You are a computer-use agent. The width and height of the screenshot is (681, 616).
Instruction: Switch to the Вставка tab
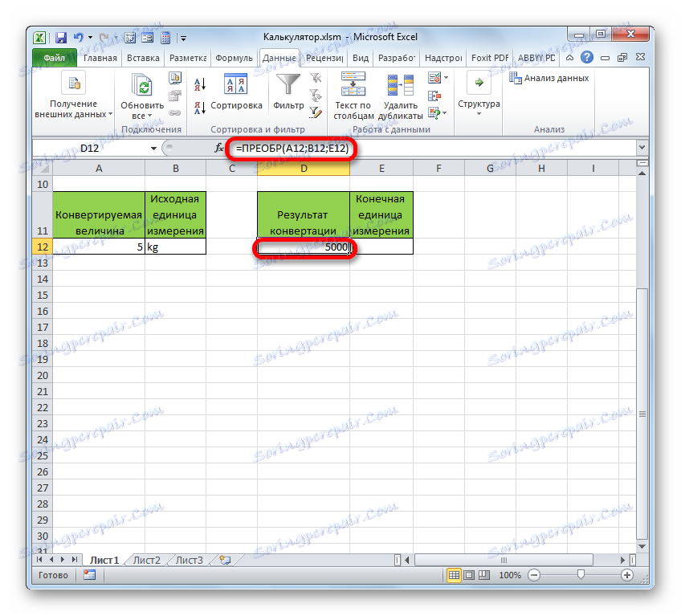coord(143,58)
